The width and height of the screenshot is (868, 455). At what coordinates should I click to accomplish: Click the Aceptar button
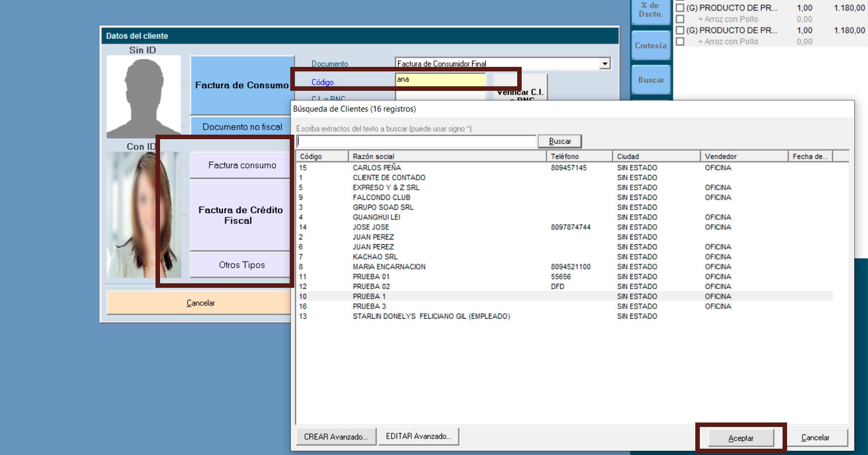pyautogui.click(x=741, y=438)
